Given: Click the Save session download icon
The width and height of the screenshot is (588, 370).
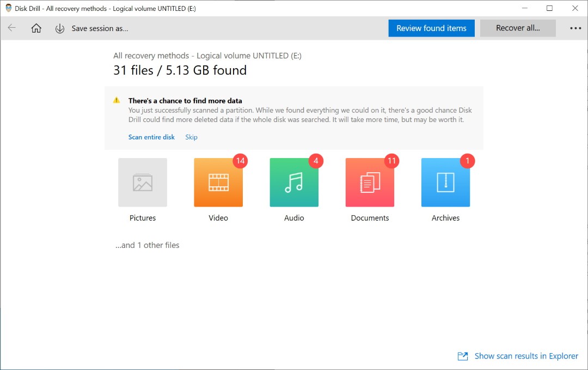Looking at the screenshot, I should (60, 28).
